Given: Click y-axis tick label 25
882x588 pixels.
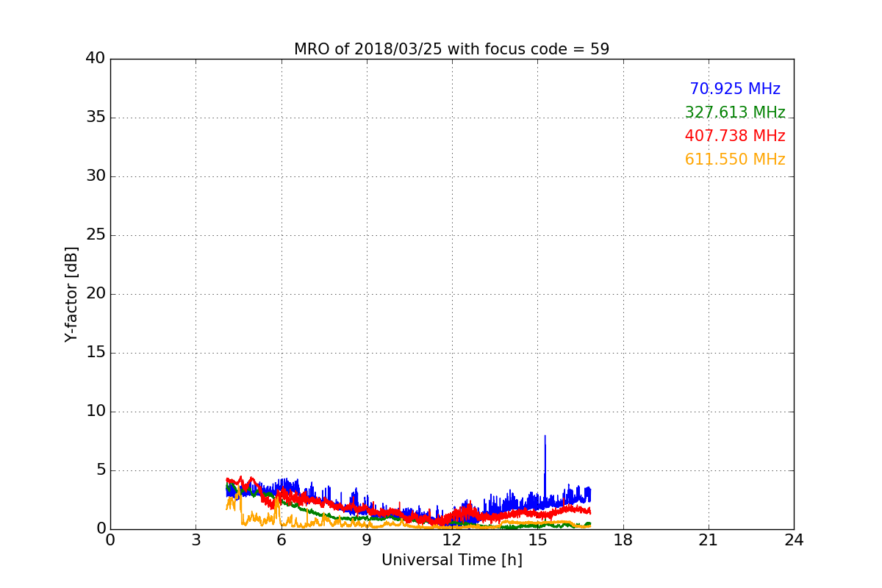Looking at the screenshot, I should click(96, 234).
